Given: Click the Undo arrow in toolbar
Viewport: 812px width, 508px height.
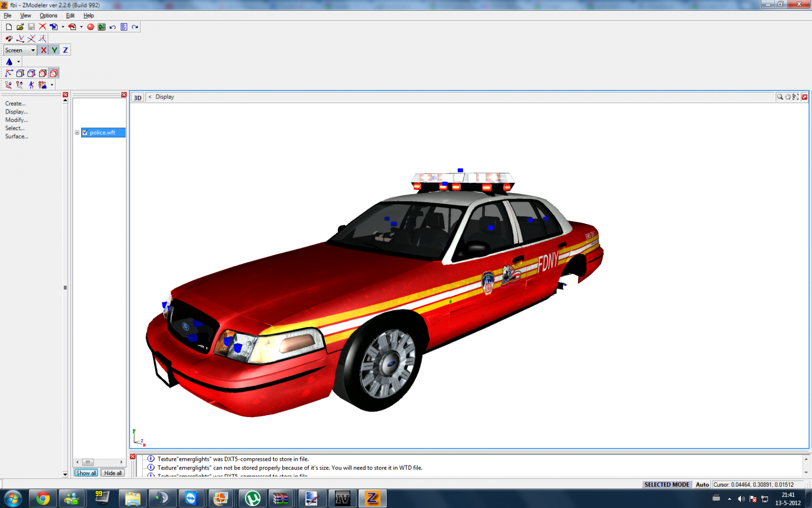Looking at the screenshot, I should tap(113, 27).
